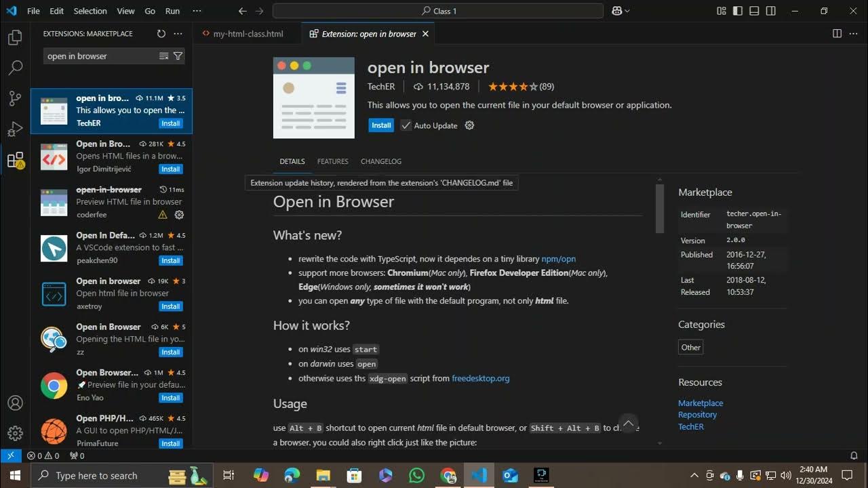Click the Other category tag
The image size is (868, 488).
point(691,347)
